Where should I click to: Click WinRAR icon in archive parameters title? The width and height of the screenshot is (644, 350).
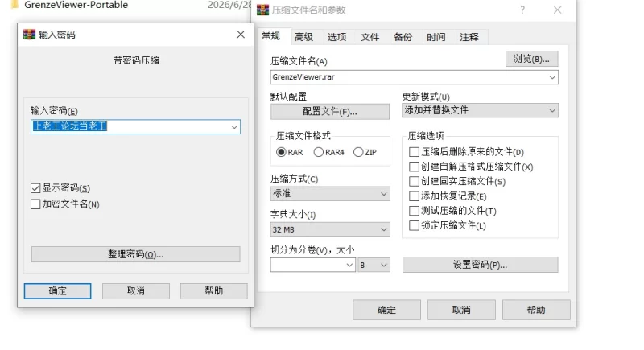pyautogui.click(x=263, y=10)
